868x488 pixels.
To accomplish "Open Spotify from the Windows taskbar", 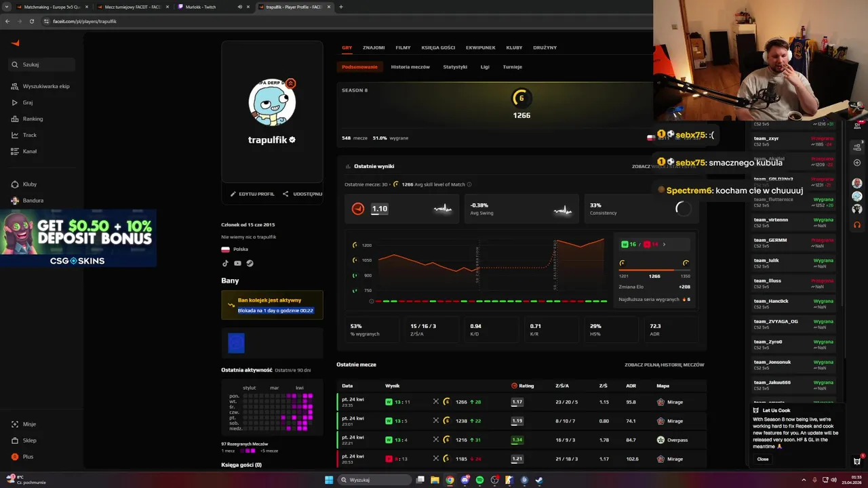I will pos(479,480).
